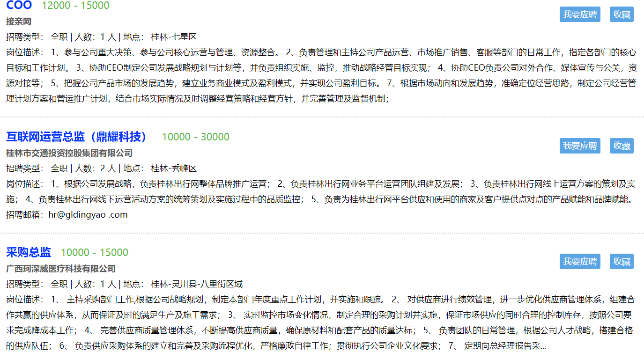Click the salary range 10000 - 15000
Screen dimensions: 644x359
click(x=95, y=252)
